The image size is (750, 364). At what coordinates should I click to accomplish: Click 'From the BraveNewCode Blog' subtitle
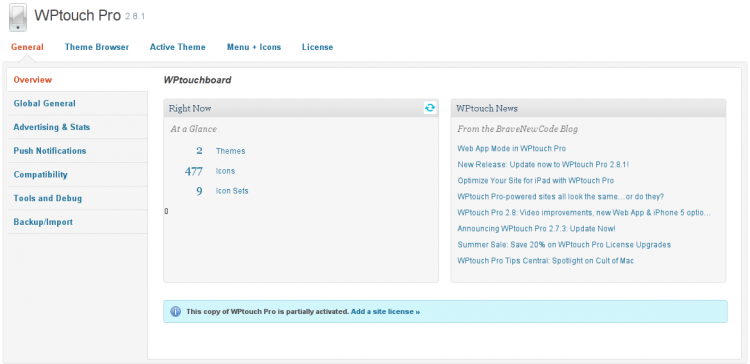518,129
